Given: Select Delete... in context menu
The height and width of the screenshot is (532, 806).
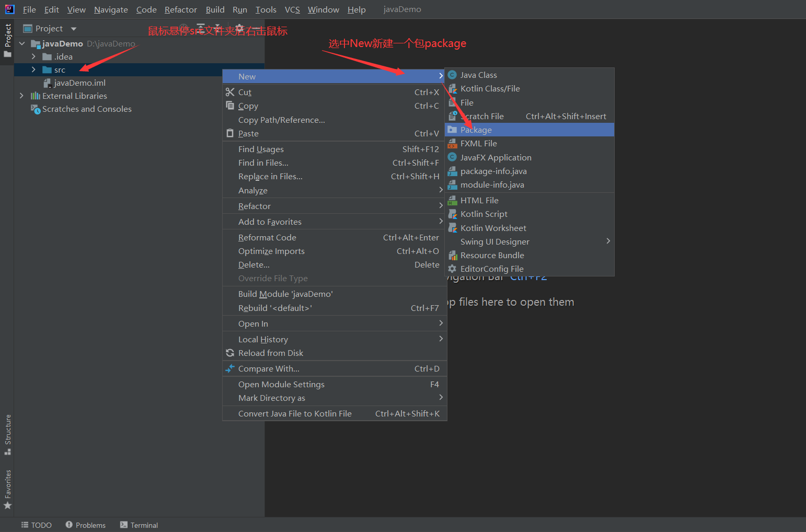Looking at the screenshot, I should tap(335, 264).
